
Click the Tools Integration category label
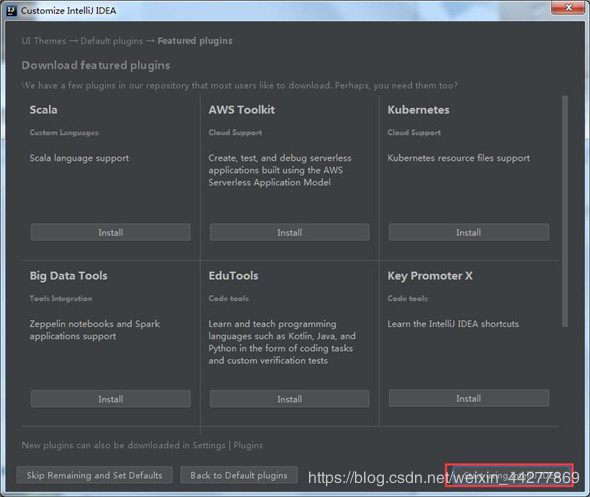61,298
